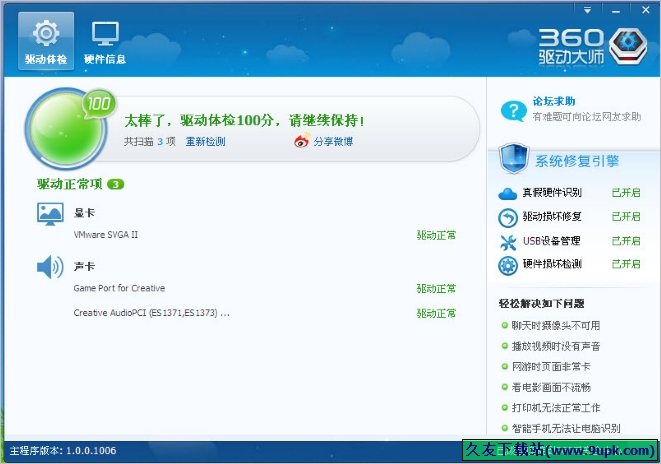Open 播放视频时没有声音 problem link

pos(556,346)
